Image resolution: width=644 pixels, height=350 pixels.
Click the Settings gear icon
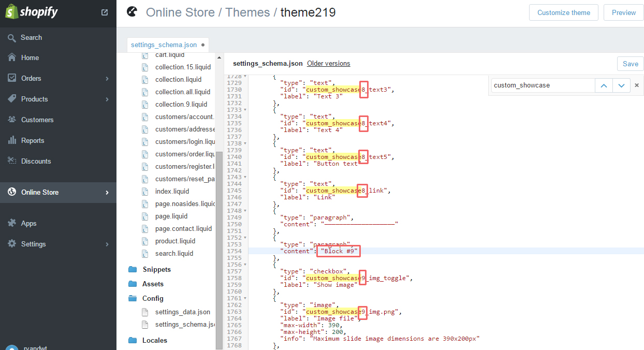coord(12,244)
